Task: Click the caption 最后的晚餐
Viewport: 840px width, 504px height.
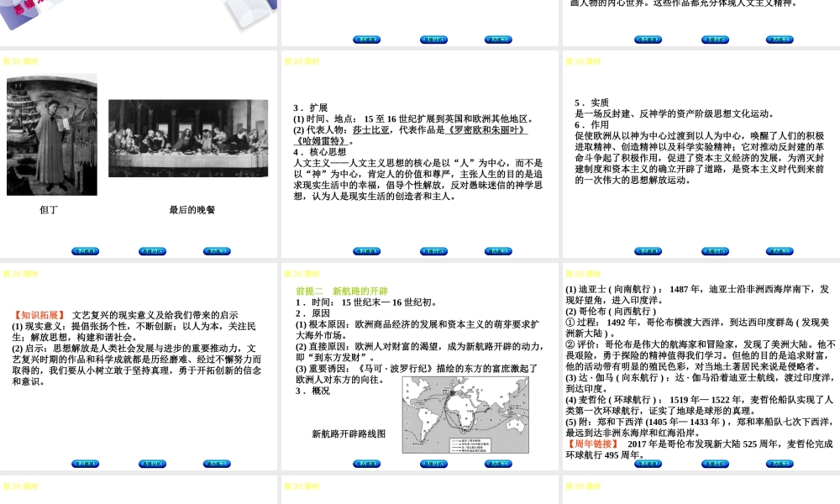Action: pos(192,210)
